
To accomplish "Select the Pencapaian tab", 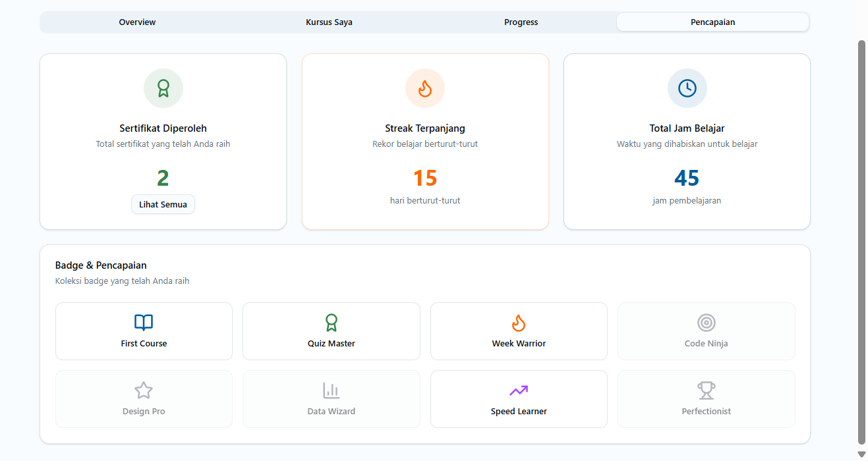I will (712, 22).
